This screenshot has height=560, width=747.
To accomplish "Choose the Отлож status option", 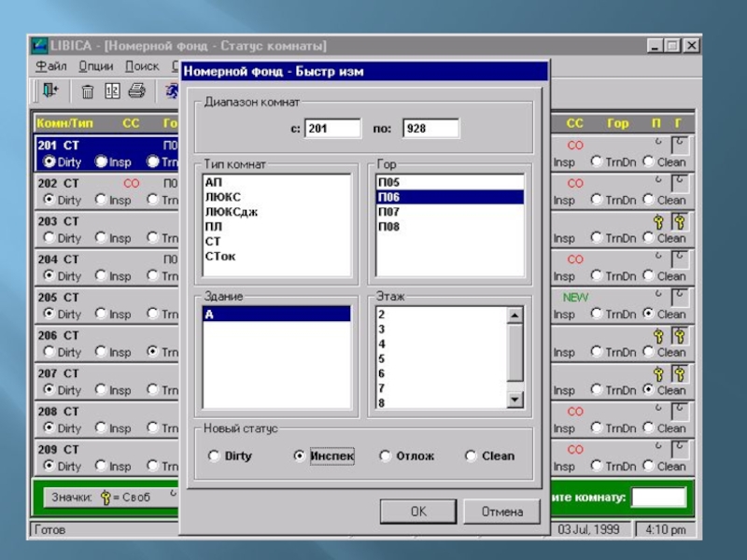I will (386, 456).
